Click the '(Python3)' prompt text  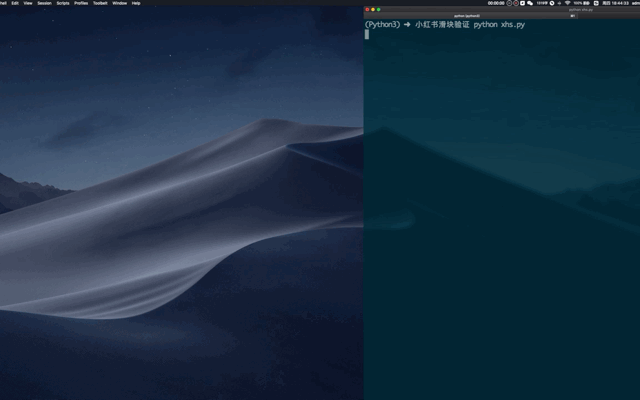point(382,24)
